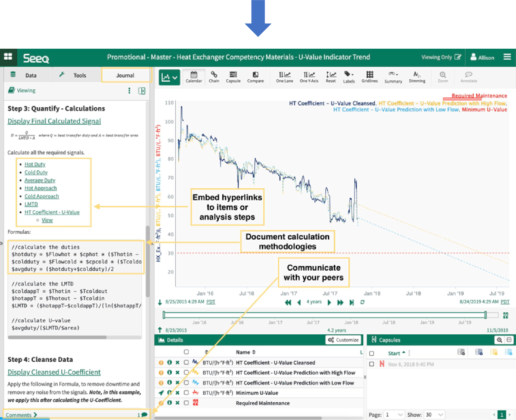Open the Hot Duty link
The height and width of the screenshot is (420, 516).
pyautogui.click(x=35, y=165)
